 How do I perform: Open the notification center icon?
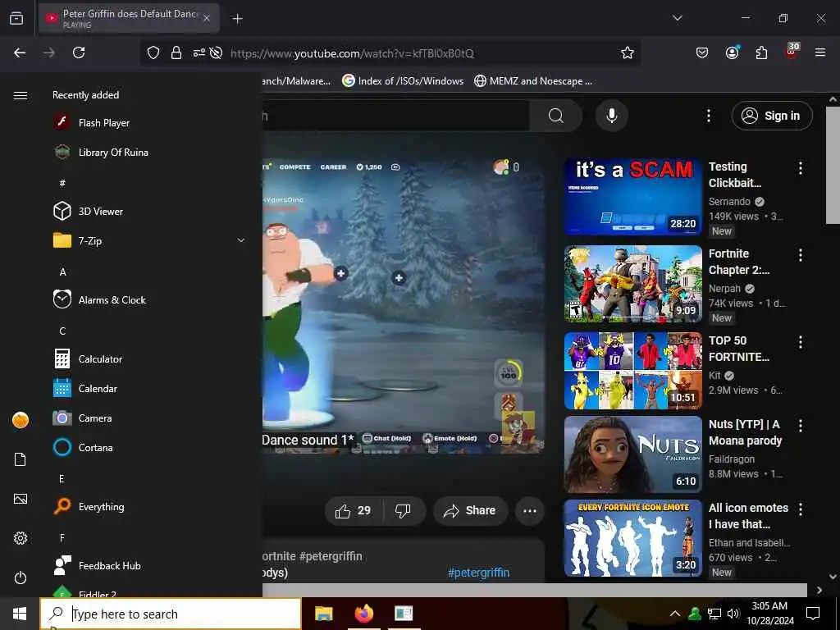[813, 614]
